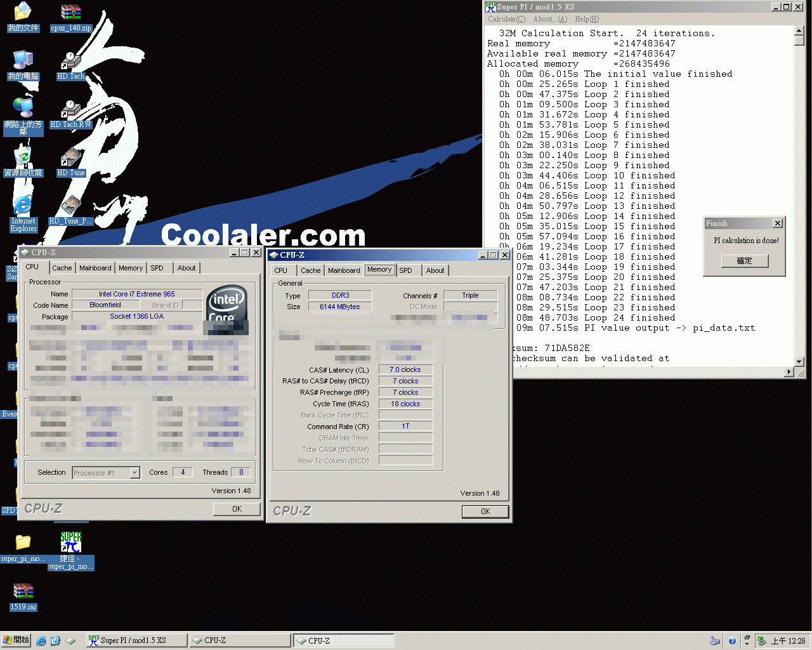The image size is (812, 650).
Task: Switch to Cache tab in CPU-Z processor window
Action: [62, 268]
